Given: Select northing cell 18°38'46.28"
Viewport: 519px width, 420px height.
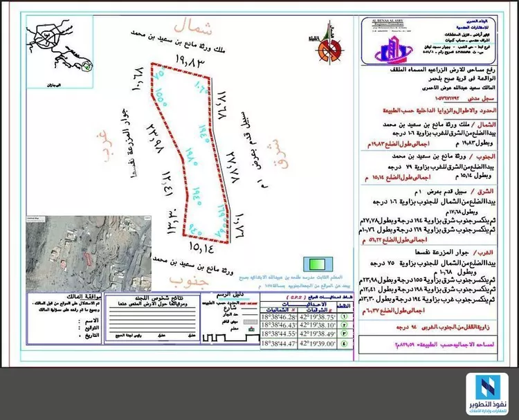Looking at the screenshot, I should pos(279,317).
